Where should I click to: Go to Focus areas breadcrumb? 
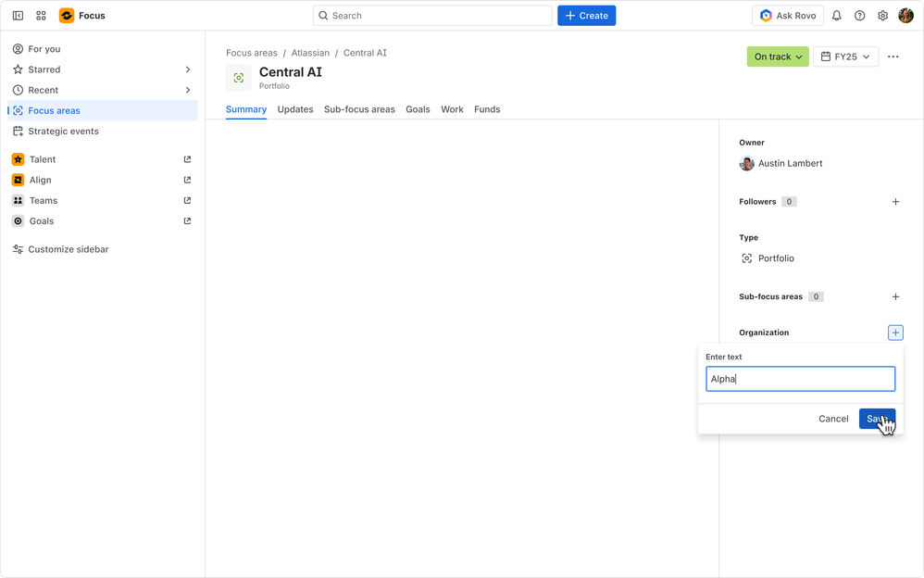(x=252, y=53)
